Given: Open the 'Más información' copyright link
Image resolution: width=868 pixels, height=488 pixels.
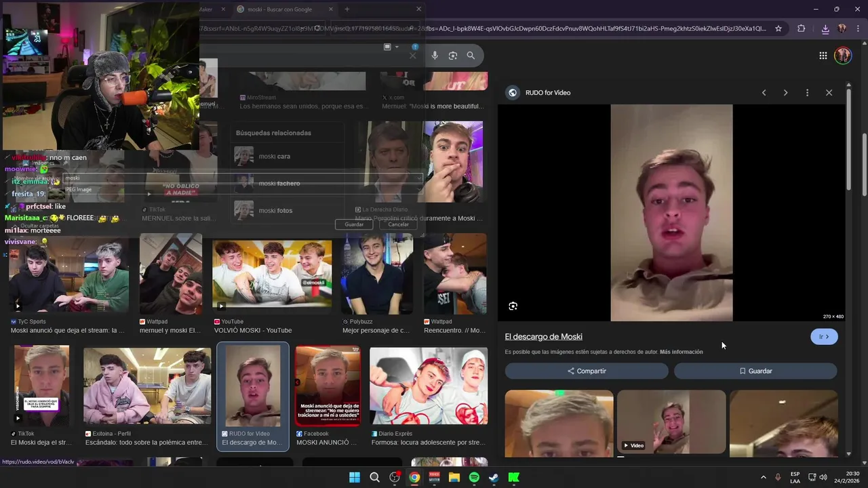Looking at the screenshot, I should pyautogui.click(x=681, y=352).
